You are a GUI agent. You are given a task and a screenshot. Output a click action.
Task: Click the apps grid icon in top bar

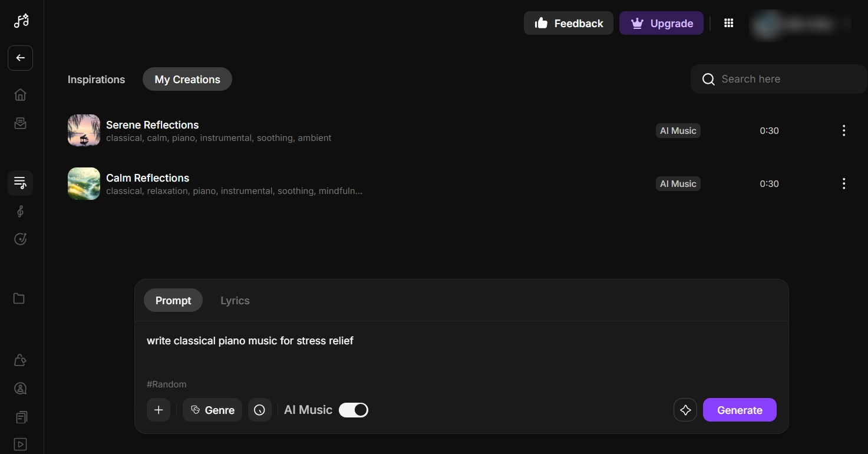728,23
